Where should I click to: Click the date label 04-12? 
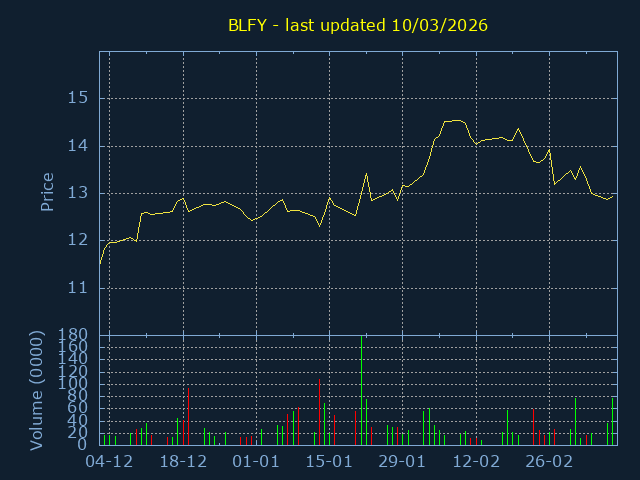click(109, 462)
